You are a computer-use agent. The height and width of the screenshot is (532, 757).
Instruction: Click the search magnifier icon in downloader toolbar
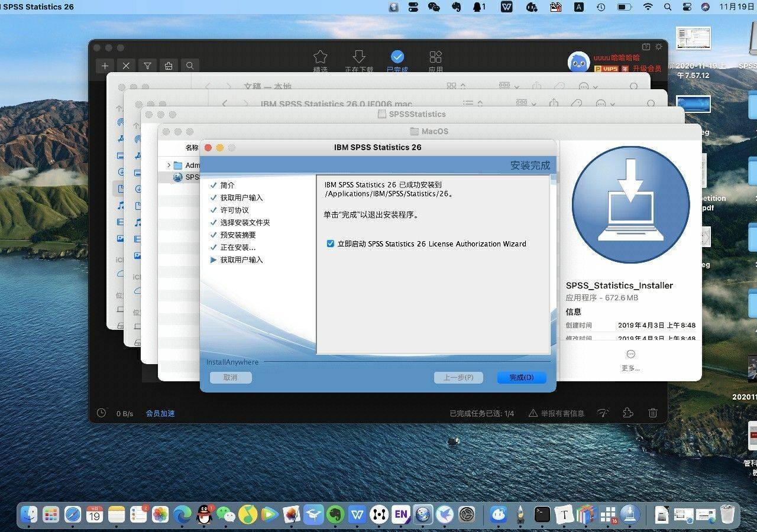coord(190,66)
